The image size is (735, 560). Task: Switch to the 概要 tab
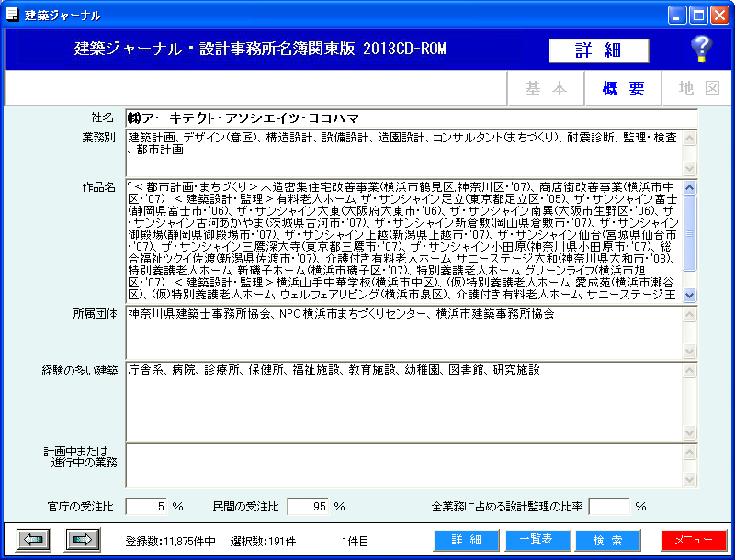coord(623,88)
